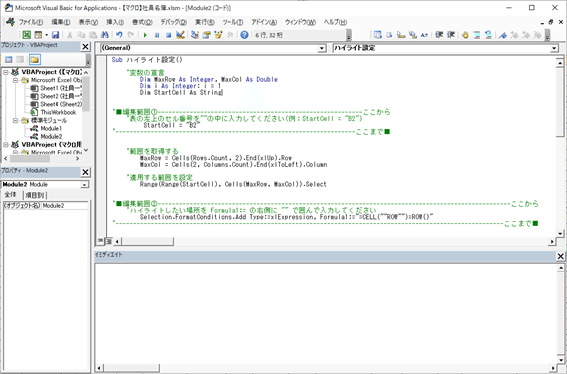Viewport: 567px width, 374px height.
Task: Click the Parameter Info edit icon
Action: click(413, 35)
